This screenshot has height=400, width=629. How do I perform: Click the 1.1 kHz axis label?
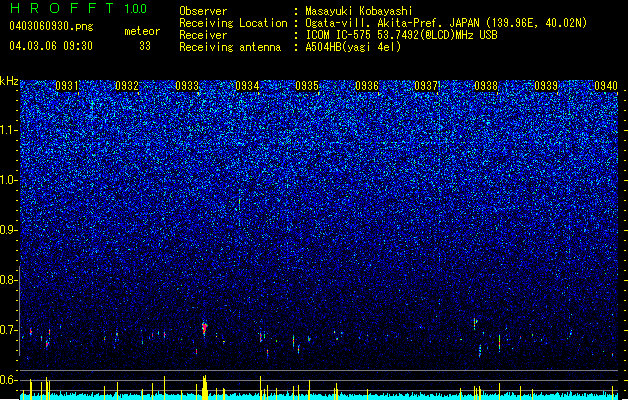tap(9, 130)
